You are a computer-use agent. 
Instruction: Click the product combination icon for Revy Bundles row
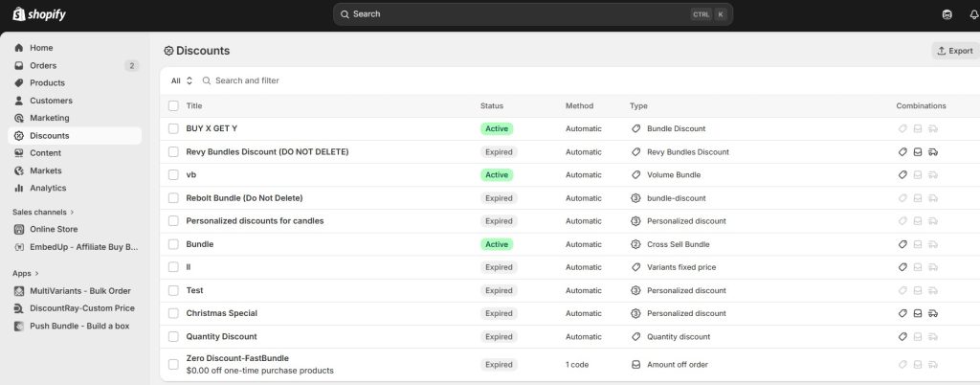[902, 152]
